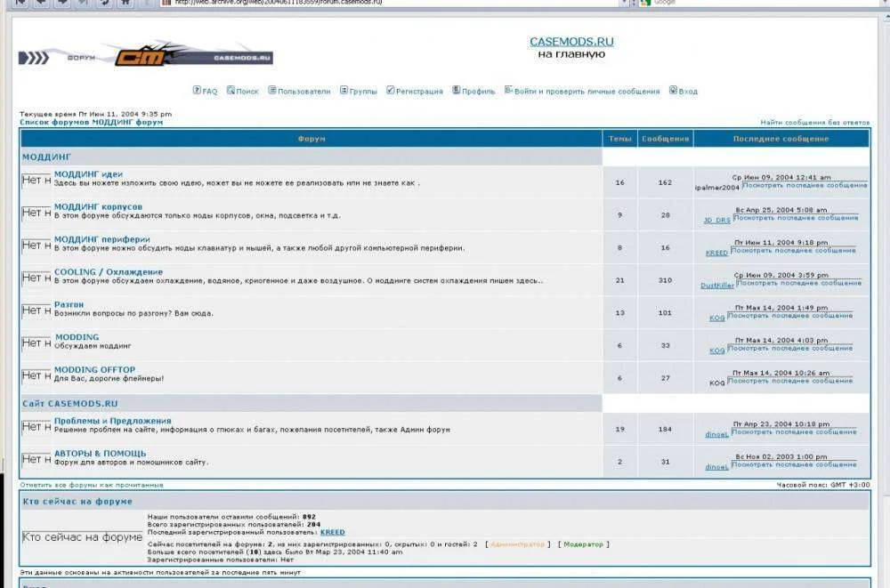The image size is (890, 588).
Task: Click the Поиск search icon
Action: point(231,90)
